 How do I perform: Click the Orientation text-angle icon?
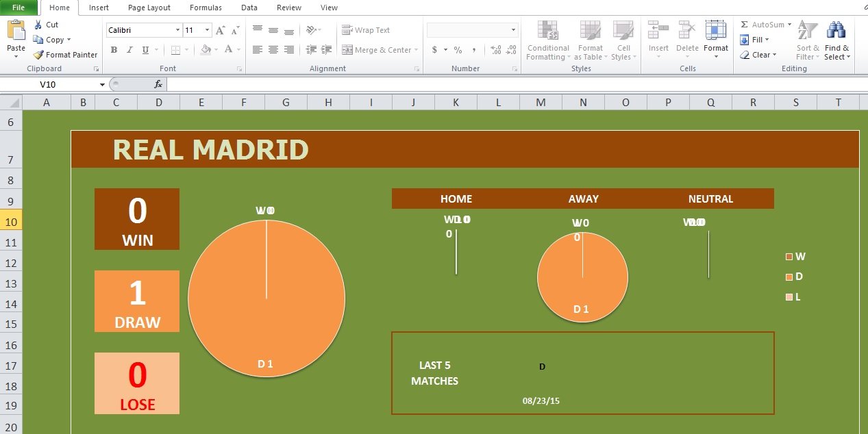311,30
